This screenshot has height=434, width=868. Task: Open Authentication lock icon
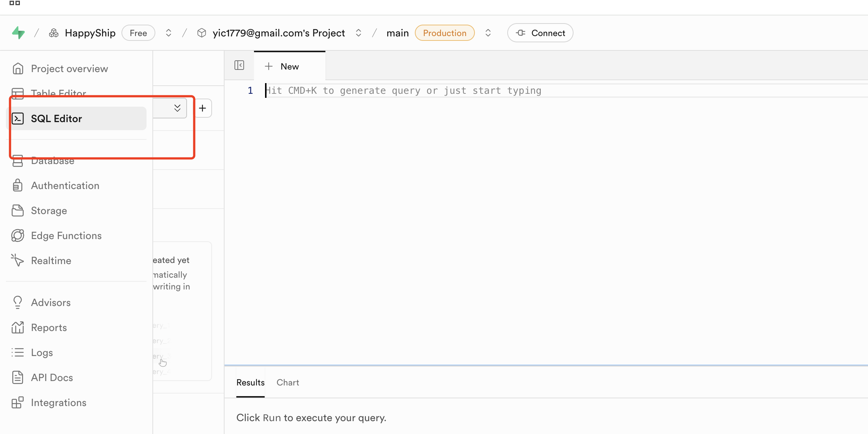tap(18, 185)
